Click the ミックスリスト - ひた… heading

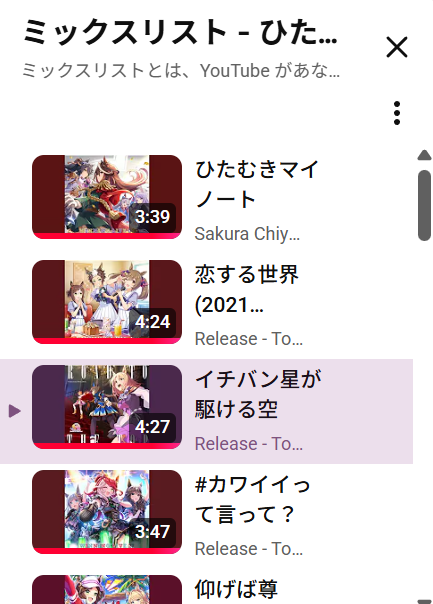pos(180,32)
